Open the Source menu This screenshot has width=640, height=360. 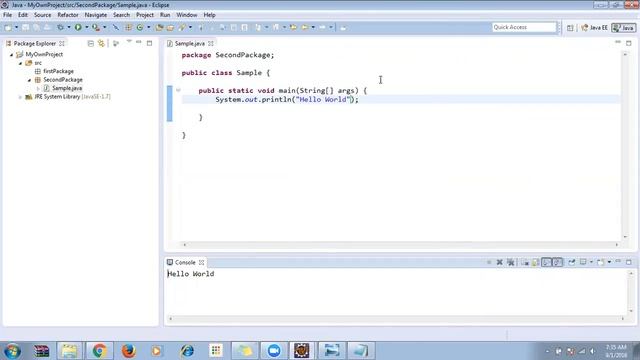(x=42, y=15)
